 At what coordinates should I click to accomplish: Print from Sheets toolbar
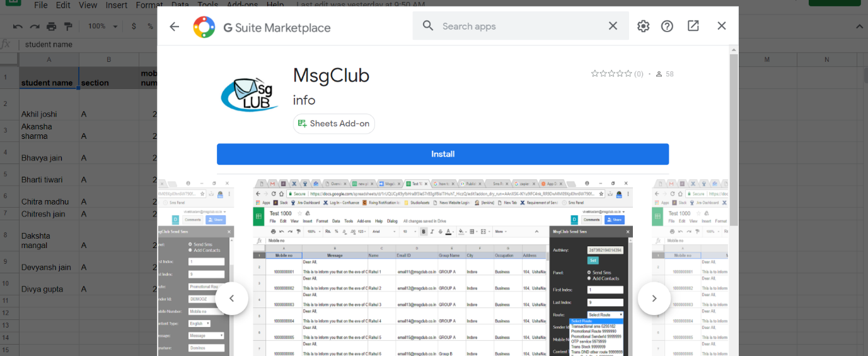pos(52,27)
